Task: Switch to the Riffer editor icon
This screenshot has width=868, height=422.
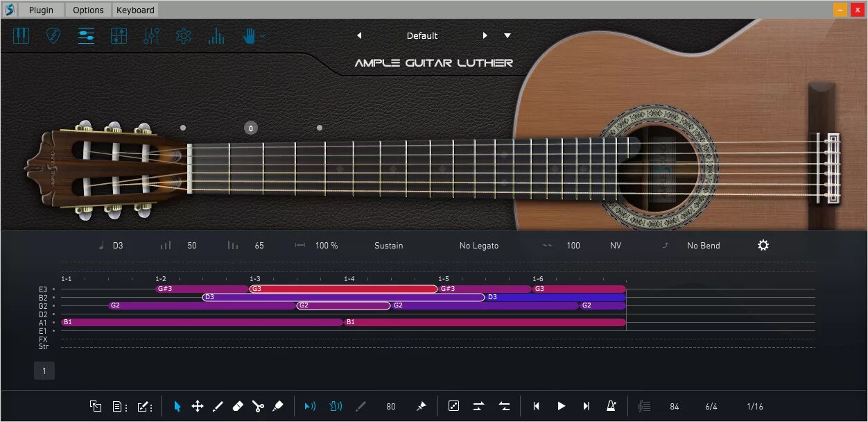Action: point(86,35)
